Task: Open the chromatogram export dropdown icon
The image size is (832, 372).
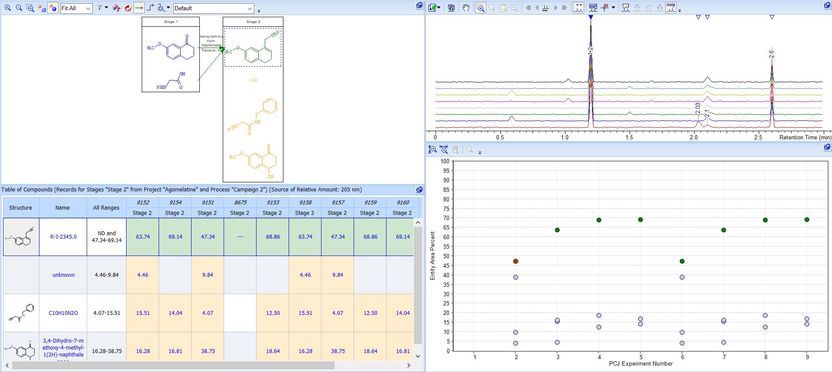Action: pos(435,8)
